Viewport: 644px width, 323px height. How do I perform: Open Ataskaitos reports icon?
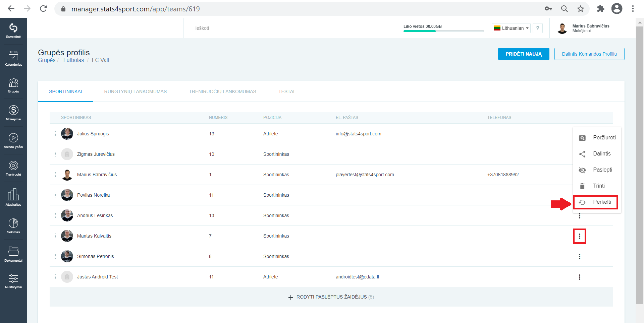(x=13, y=197)
